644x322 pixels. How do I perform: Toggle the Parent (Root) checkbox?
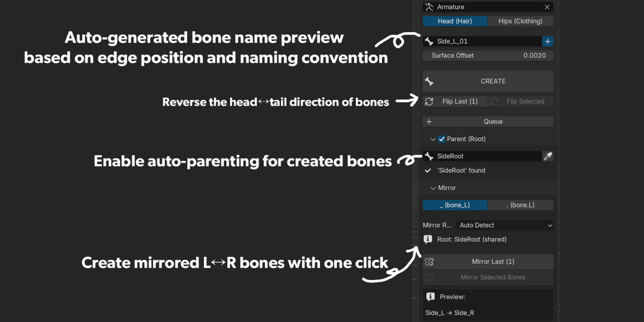[442, 139]
